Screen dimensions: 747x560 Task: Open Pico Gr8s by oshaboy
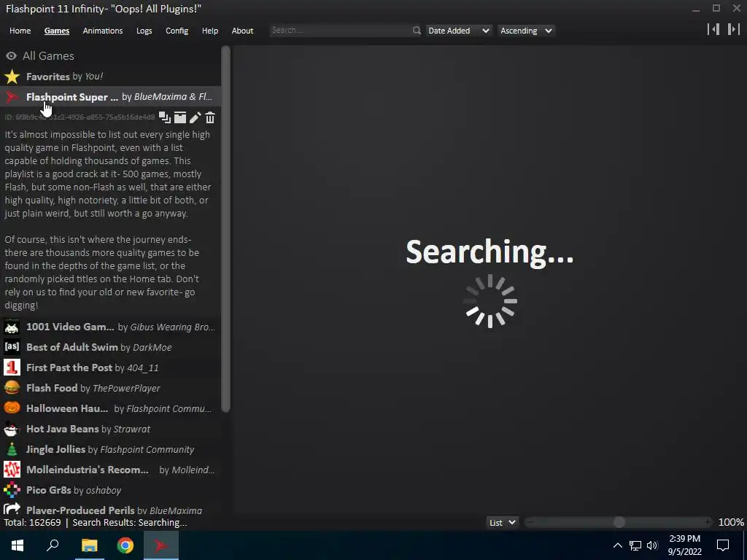(111, 490)
